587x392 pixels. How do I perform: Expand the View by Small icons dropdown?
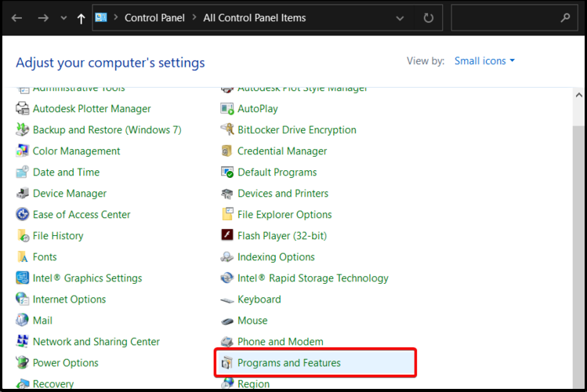[484, 61]
